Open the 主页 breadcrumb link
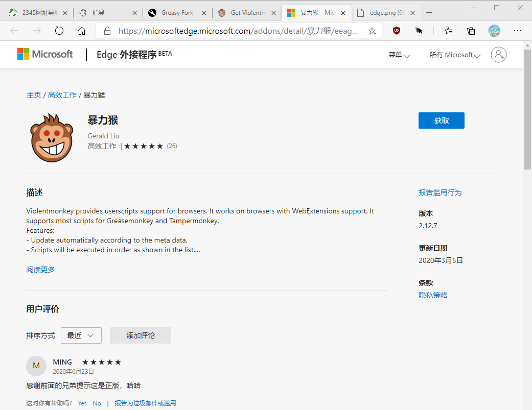532x410 pixels. pyautogui.click(x=34, y=95)
